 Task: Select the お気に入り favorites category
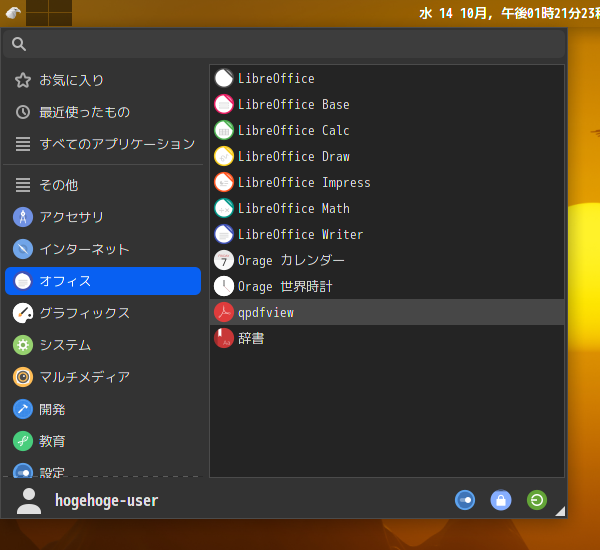pyautogui.click(x=103, y=80)
